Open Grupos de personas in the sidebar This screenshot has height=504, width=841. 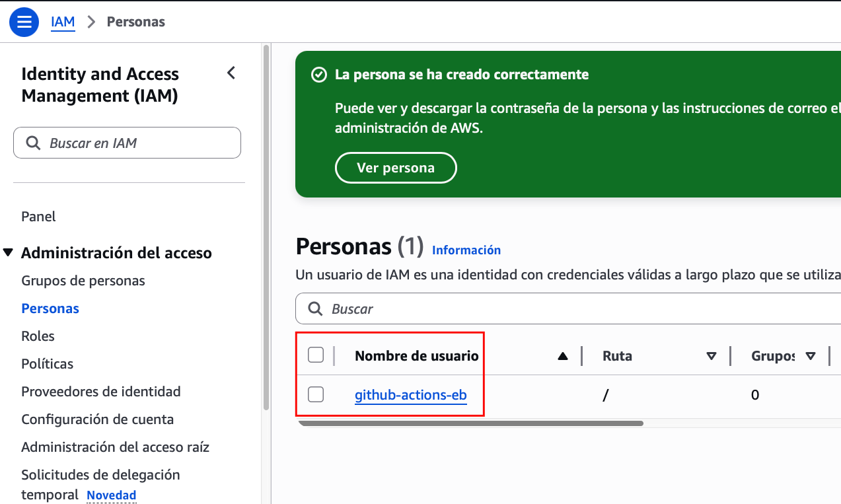[83, 281]
